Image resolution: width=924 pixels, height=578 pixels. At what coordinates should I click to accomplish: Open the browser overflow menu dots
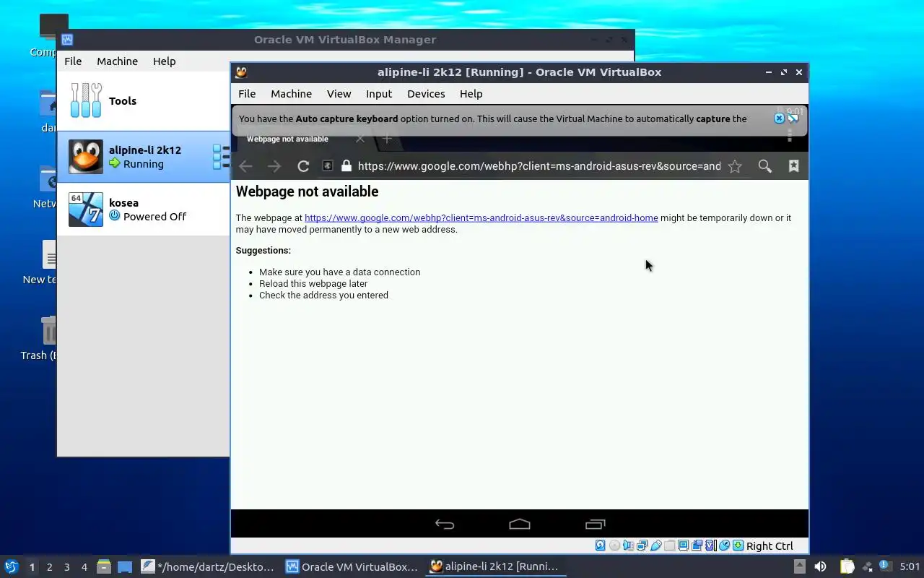[790, 135]
